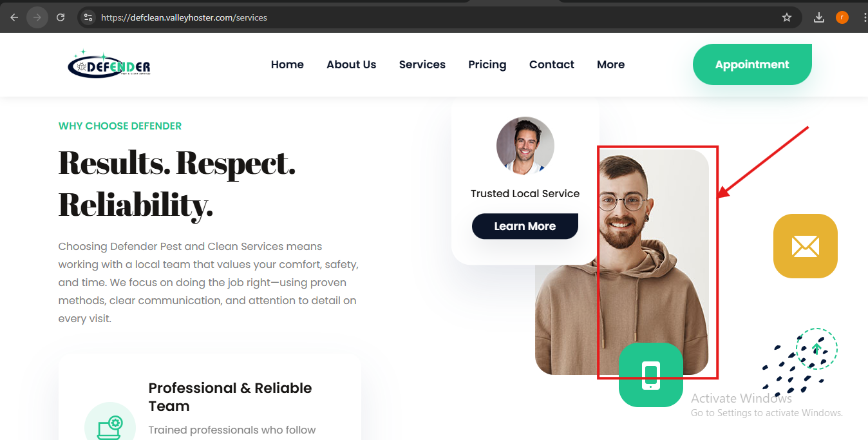This screenshot has height=440, width=868.
Task: Click the yellow envelope mail icon
Action: (x=806, y=246)
